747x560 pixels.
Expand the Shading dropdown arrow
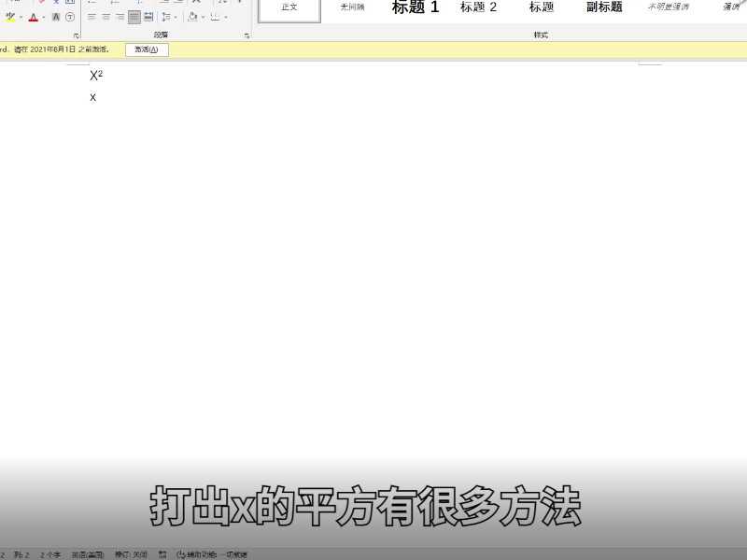click(202, 16)
